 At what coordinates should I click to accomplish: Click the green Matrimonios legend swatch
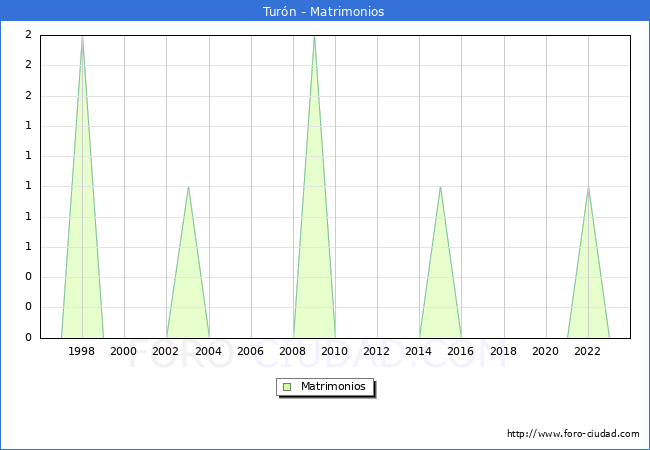(287, 387)
